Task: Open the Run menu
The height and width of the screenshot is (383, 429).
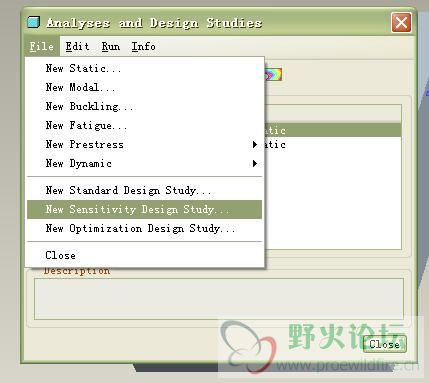Action: pyautogui.click(x=111, y=46)
